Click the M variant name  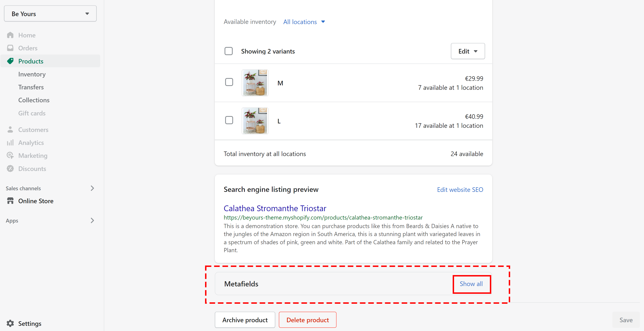pos(280,83)
